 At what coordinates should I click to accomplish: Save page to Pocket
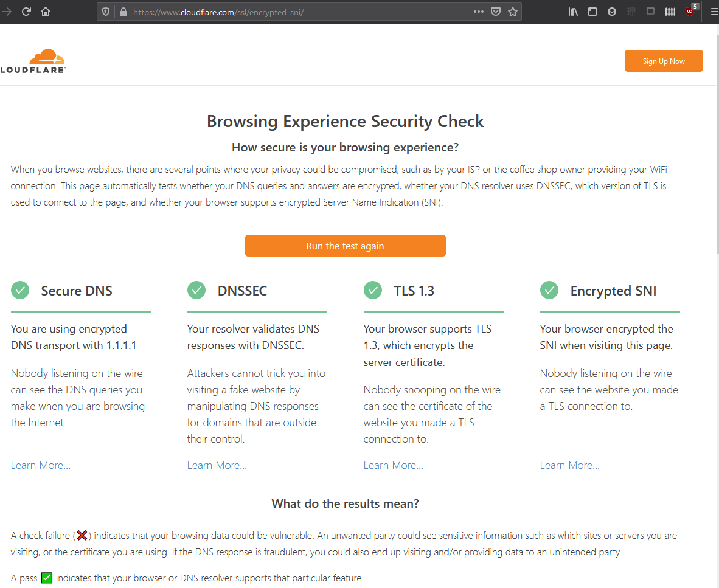496,12
